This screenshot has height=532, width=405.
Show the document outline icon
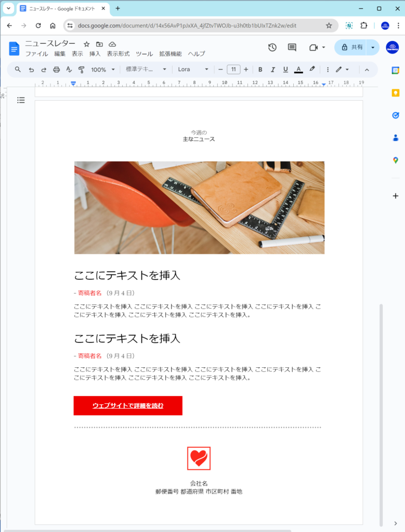tap(21, 100)
